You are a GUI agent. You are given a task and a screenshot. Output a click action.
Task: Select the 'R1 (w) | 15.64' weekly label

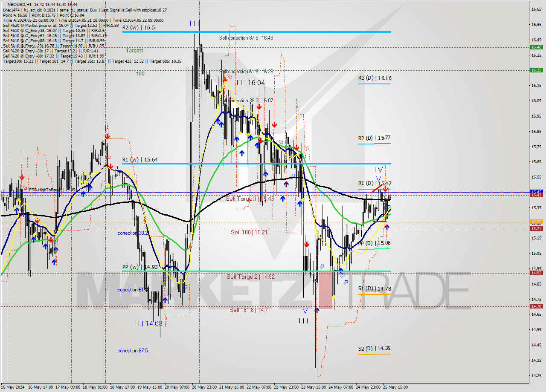(x=140, y=159)
